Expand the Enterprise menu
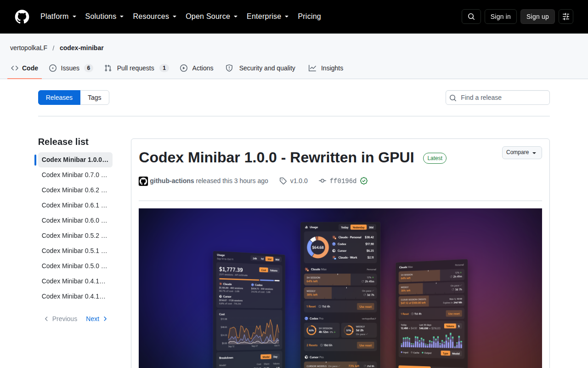The image size is (588, 368). [267, 17]
